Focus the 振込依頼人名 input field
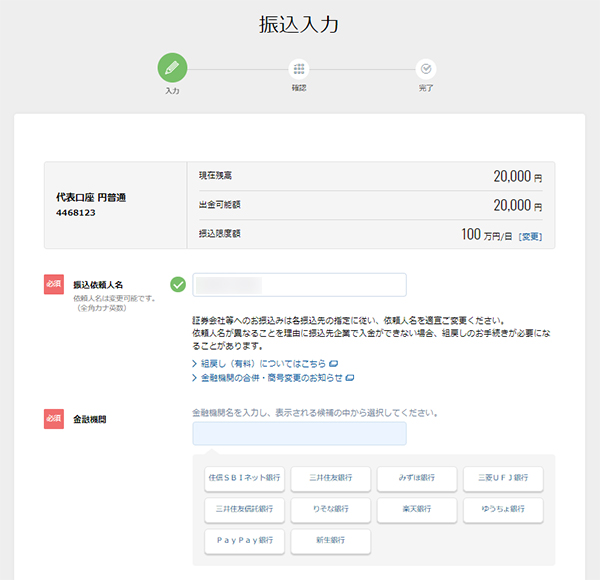 [x=299, y=285]
